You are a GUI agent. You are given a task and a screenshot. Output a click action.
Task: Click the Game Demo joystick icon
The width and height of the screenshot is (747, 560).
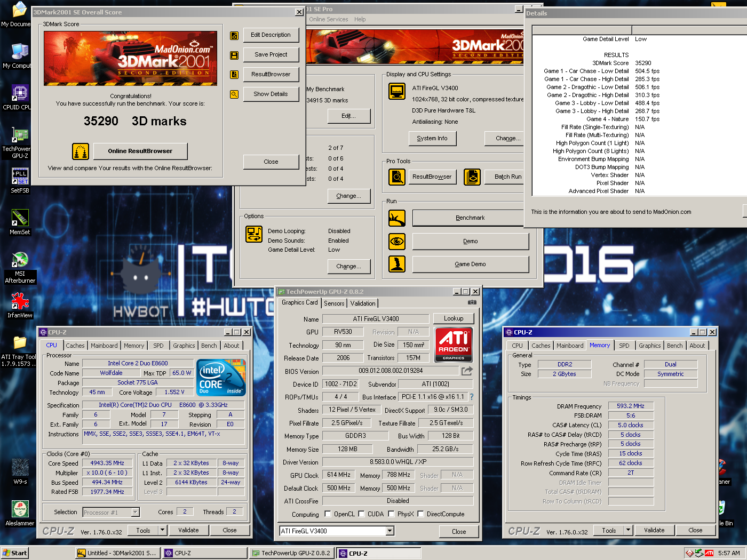(396, 264)
